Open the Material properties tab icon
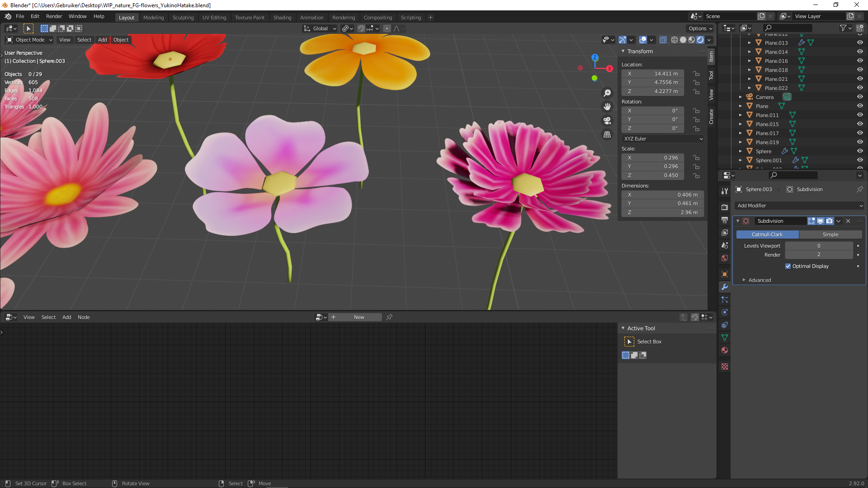The height and width of the screenshot is (488, 868). [725, 350]
